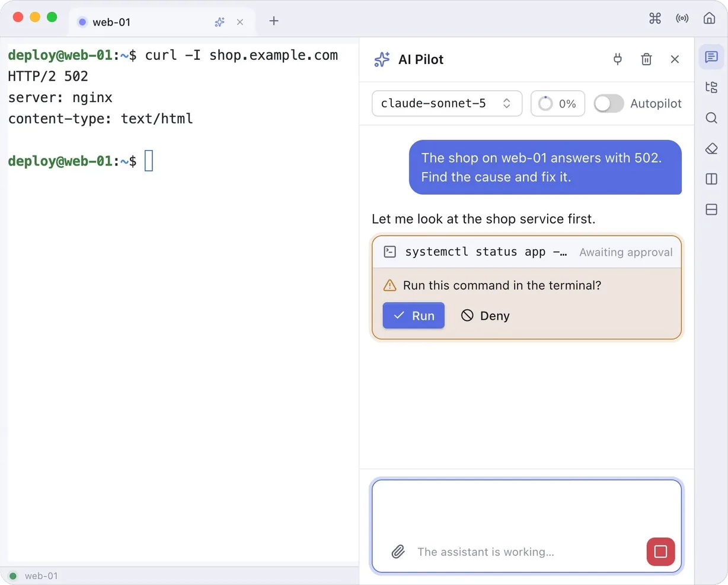
Task: Open the file tree icon in the right sidebar
Action: (711, 87)
